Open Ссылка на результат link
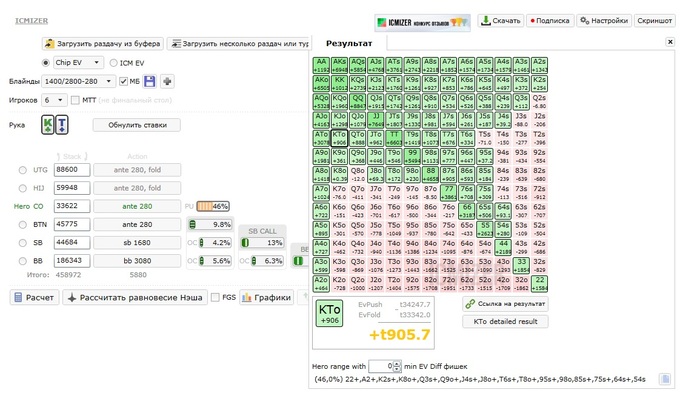The width and height of the screenshot is (700, 401). point(505,304)
